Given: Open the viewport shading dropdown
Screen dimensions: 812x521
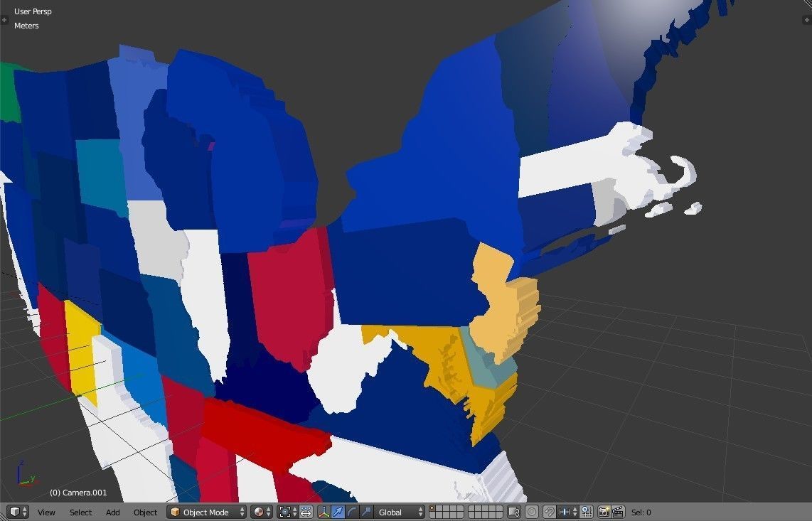Looking at the screenshot, I should [261, 512].
